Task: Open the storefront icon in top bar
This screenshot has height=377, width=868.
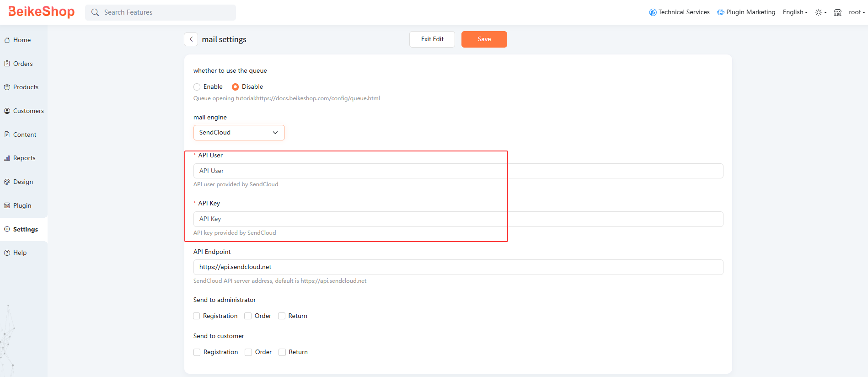Action: coord(837,12)
